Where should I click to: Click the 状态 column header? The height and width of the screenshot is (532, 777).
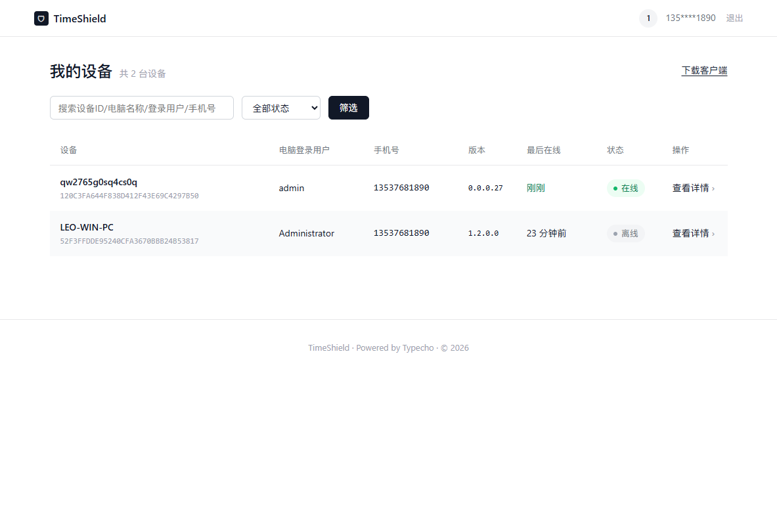pos(615,150)
